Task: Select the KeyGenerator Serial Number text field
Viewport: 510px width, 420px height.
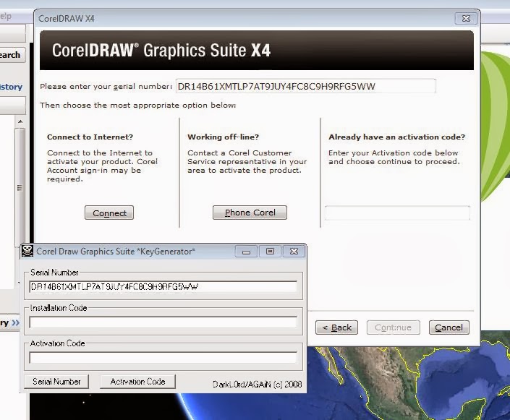Action: (x=163, y=287)
